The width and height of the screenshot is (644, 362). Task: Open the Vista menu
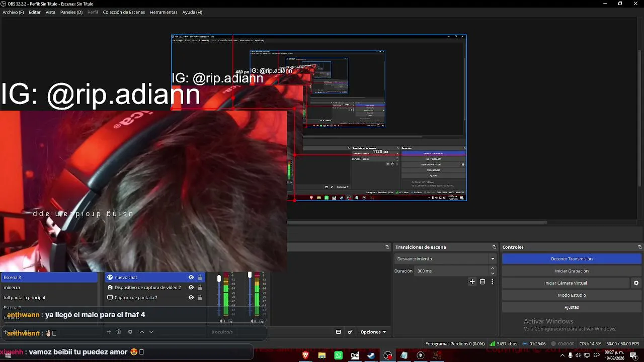[50, 12]
